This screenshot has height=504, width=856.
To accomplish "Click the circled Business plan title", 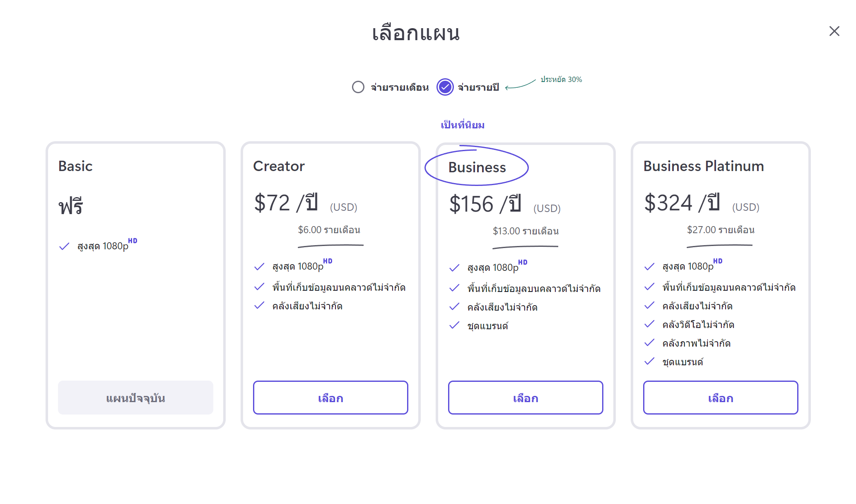I will 477,167.
